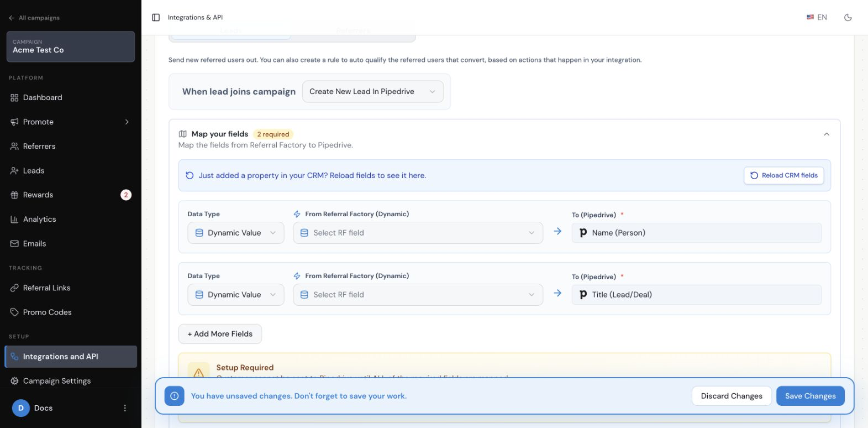Click the Title (Lead/Deal) Pipedrive field

[x=697, y=295]
